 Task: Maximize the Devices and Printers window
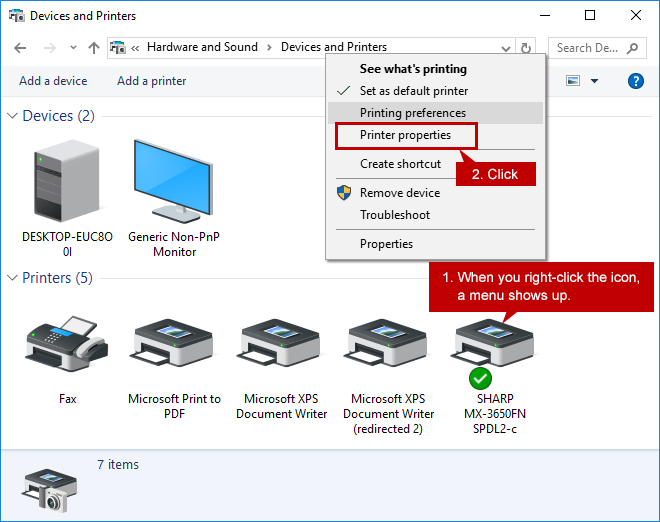(590, 16)
